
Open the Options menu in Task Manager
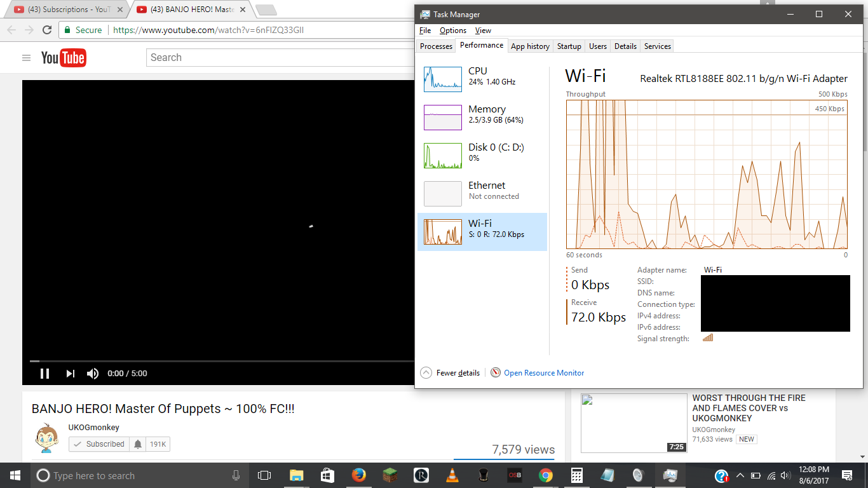(452, 30)
